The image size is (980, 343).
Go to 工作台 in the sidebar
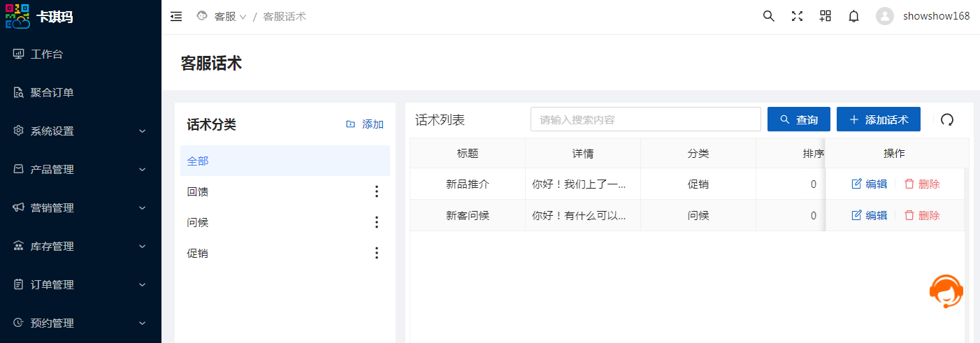coord(47,54)
